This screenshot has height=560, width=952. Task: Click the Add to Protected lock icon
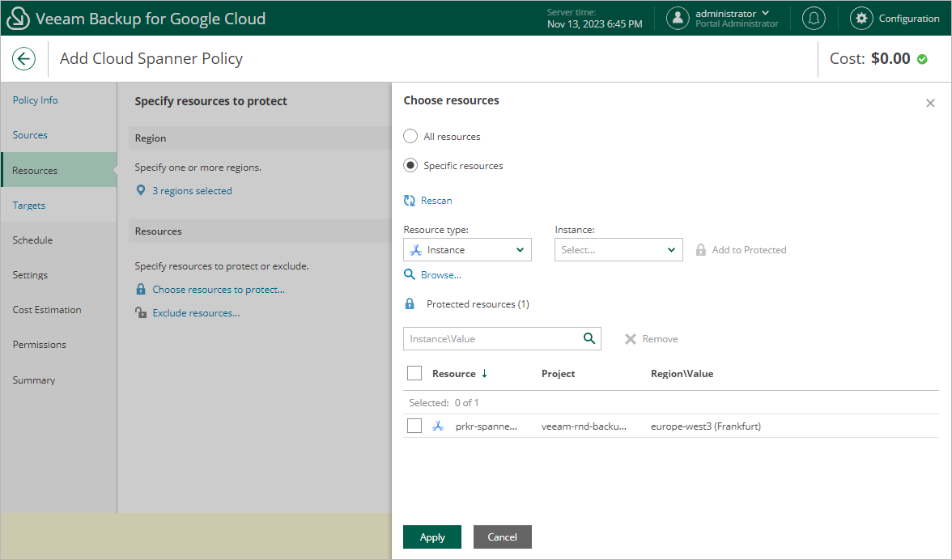pyautogui.click(x=701, y=250)
